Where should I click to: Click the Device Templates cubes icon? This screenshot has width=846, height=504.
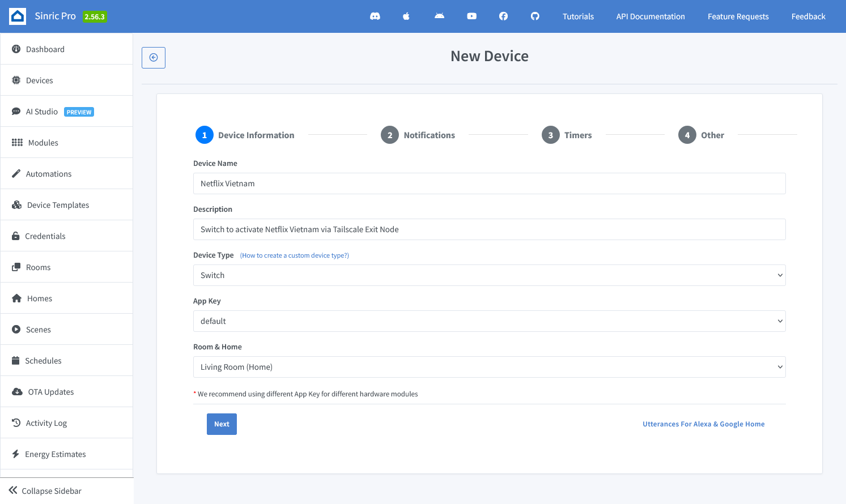tap(16, 205)
